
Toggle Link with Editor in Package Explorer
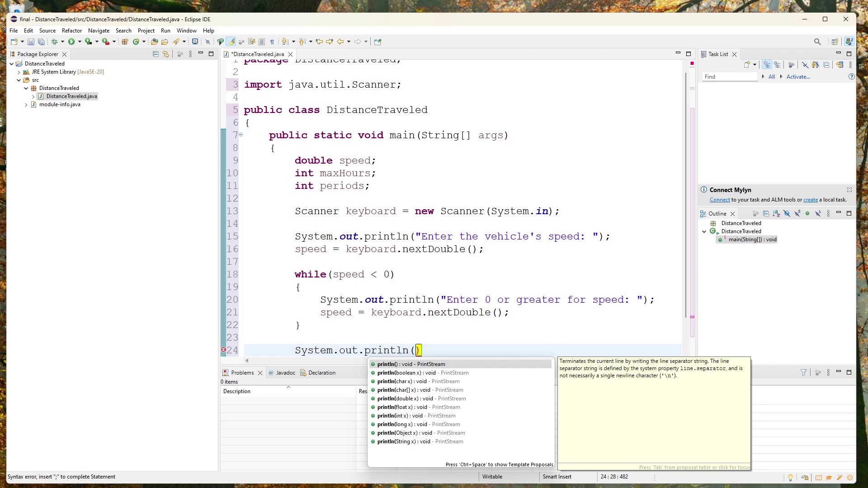click(166, 54)
